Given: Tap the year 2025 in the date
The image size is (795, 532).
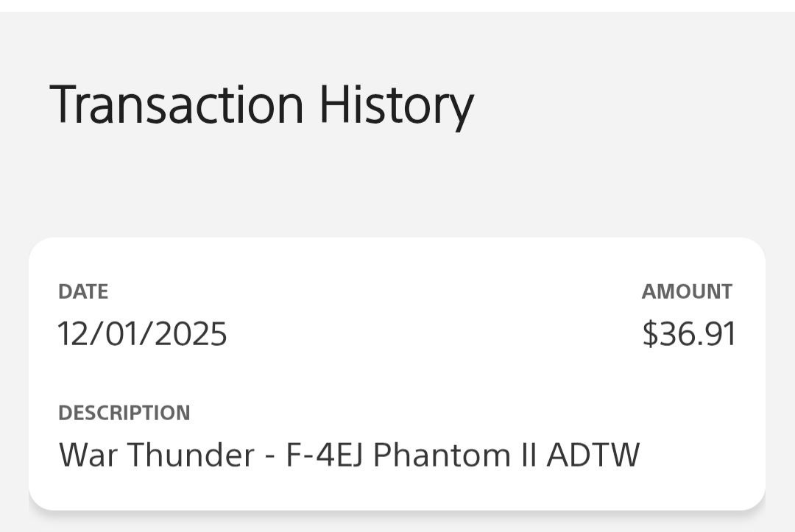Looking at the screenshot, I should 191,333.
